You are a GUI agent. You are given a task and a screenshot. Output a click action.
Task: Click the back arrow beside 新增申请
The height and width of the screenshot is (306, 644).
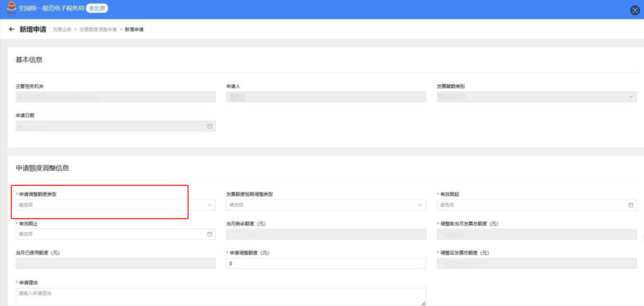[12, 30]
